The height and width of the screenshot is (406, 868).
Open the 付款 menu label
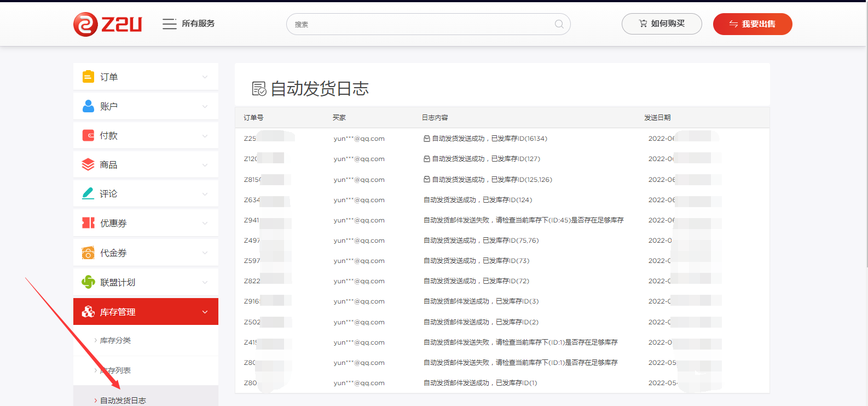coord(109,135)
